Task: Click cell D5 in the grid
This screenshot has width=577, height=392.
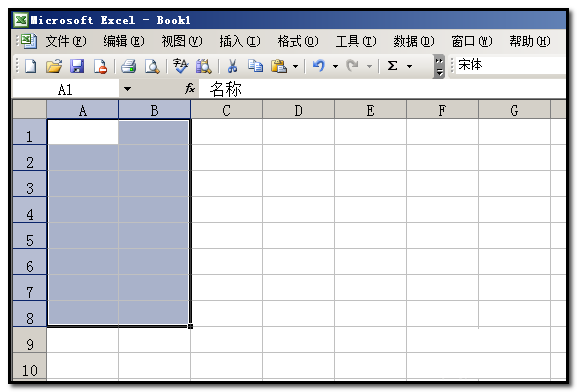Action: [298, 236]
